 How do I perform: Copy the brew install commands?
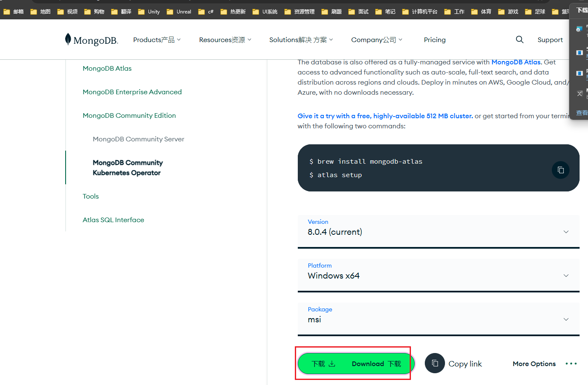560,170
